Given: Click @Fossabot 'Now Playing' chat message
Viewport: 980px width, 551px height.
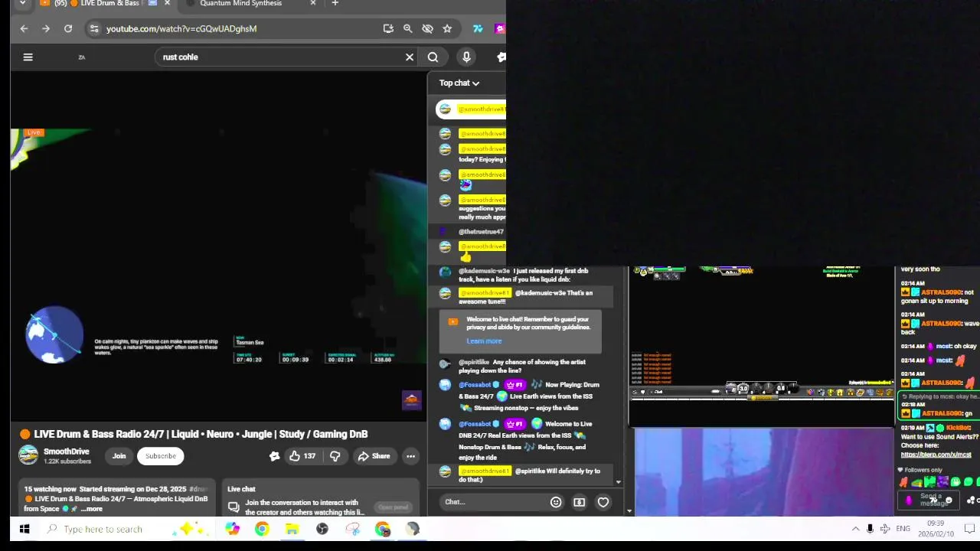Looking at the screenshot, I should click(526, 396).
